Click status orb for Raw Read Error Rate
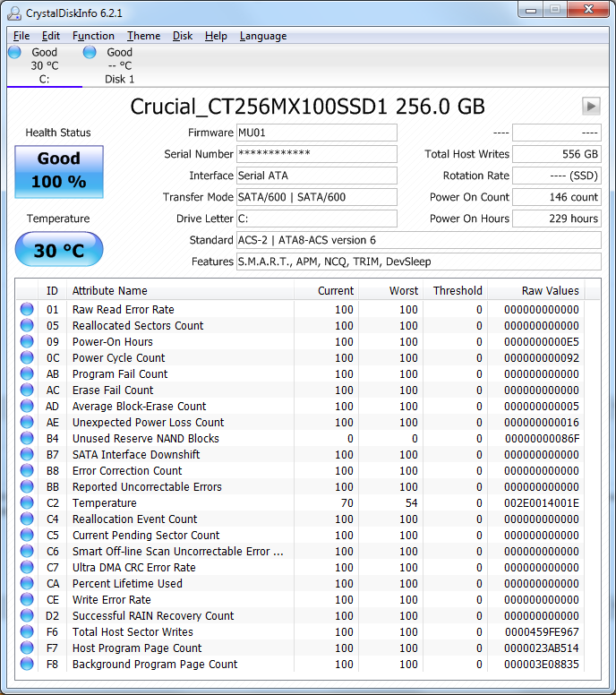The image size is (616, 695). coord(27,310)
